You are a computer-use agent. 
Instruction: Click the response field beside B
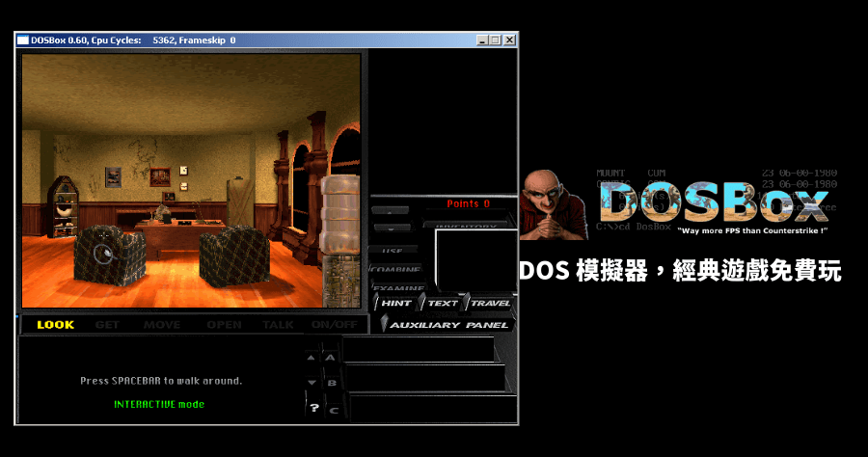point(425,378)
